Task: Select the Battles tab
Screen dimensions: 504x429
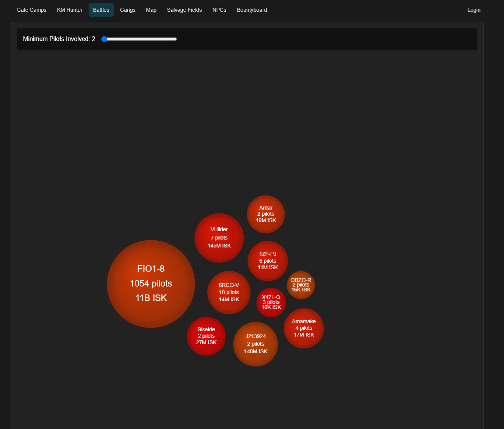Action: click(101, 10)
